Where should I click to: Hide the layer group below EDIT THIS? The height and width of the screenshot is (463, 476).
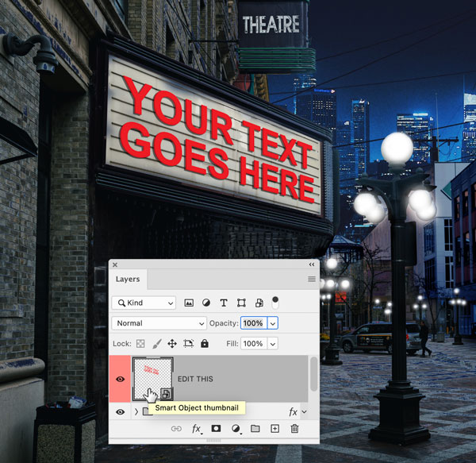coord(121,411)
